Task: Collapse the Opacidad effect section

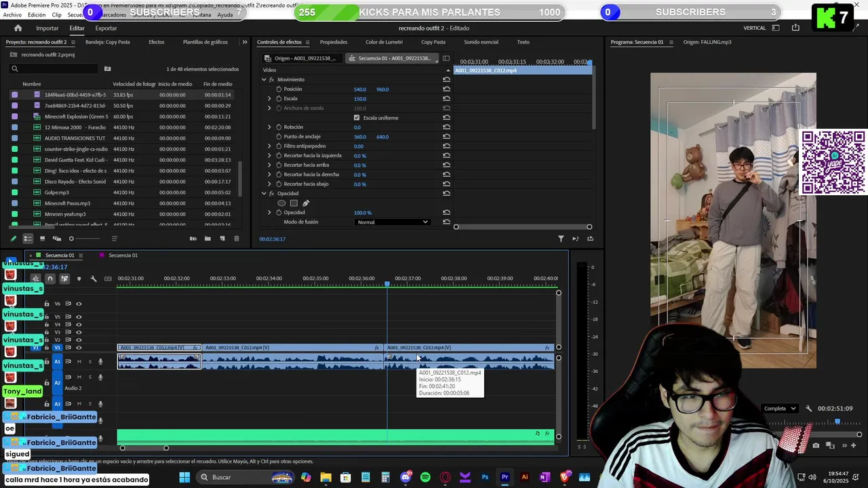Action: [x=264, y=193]
